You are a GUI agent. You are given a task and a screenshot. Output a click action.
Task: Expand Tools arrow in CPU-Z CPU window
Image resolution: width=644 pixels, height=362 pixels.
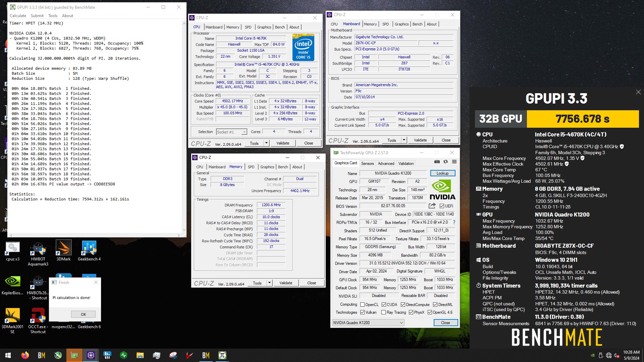(x=266, y=143)
